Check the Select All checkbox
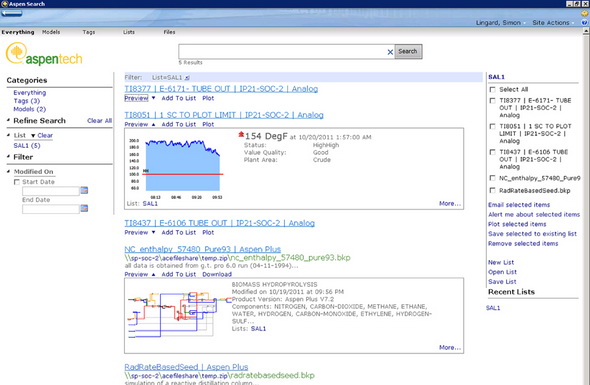 click(492, 90)
